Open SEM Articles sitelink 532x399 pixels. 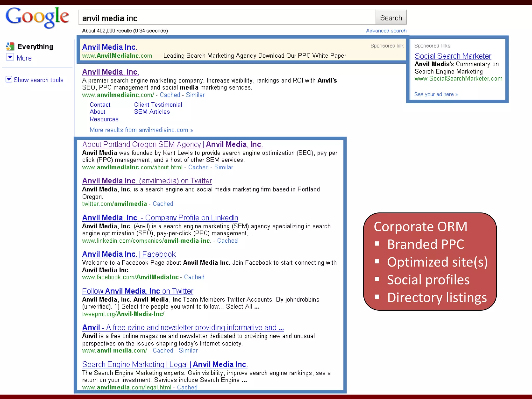(x=152, y=112)
